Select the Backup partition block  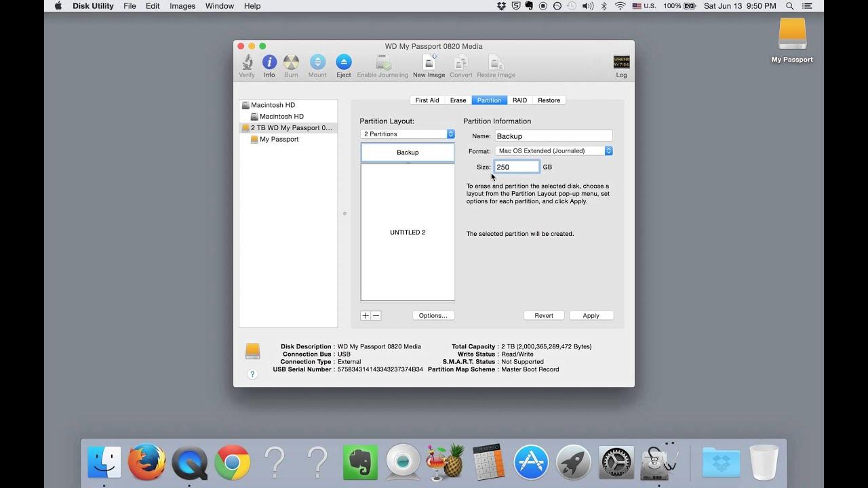click(408, 152)
